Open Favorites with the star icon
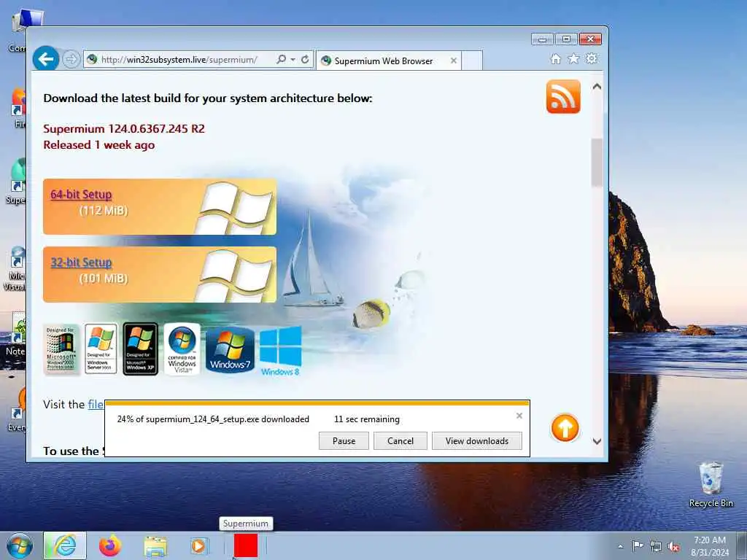 coord(573,58)
